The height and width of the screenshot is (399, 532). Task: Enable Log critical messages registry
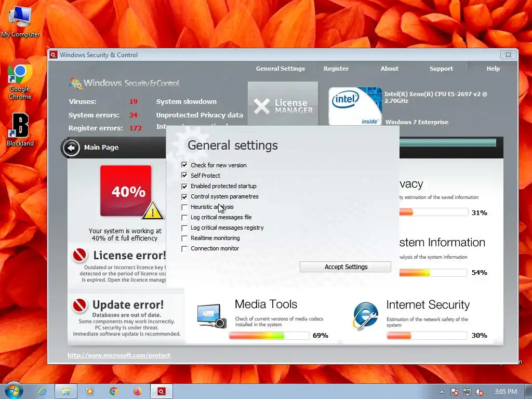(x=184, y=228)
